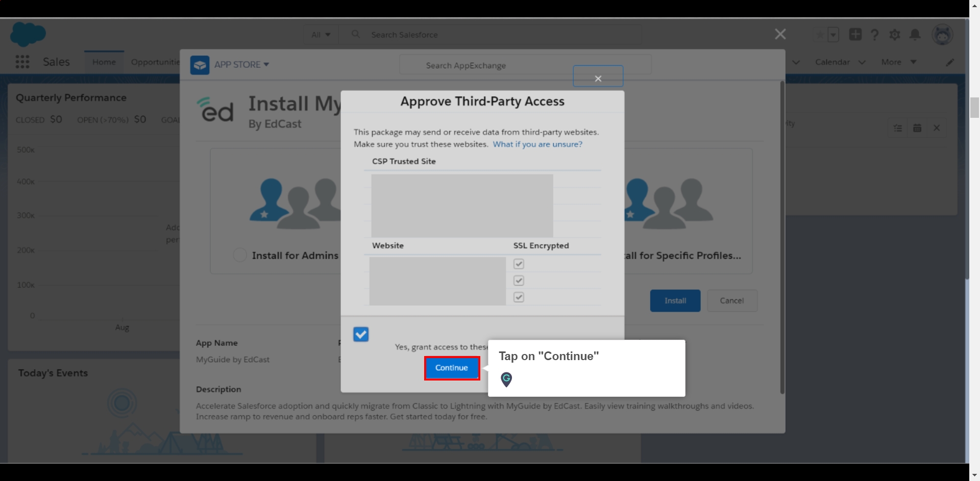Viewport: 980px width, 481px height.
Task: Open the APP STORE dropdown
Action: coord(241,65)
